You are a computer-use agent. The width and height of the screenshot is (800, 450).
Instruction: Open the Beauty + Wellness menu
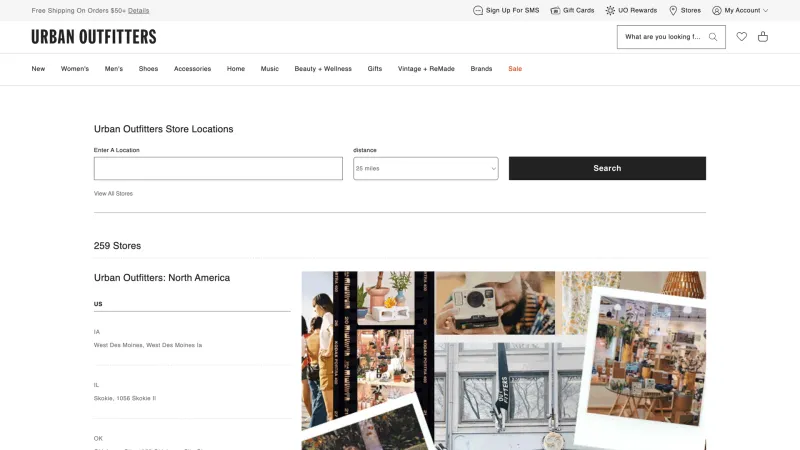click(323, 68)
